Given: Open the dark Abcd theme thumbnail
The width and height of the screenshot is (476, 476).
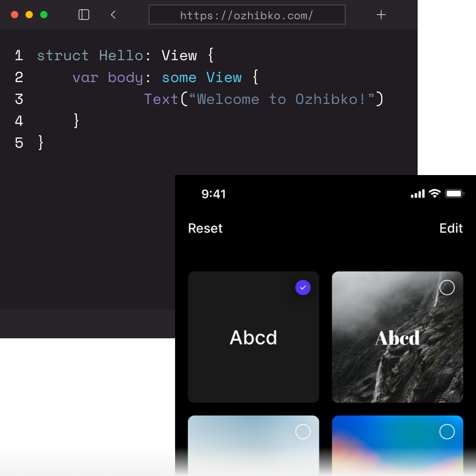Looking at the screenshot, I should pyautogui.click(x=253, y=337).
